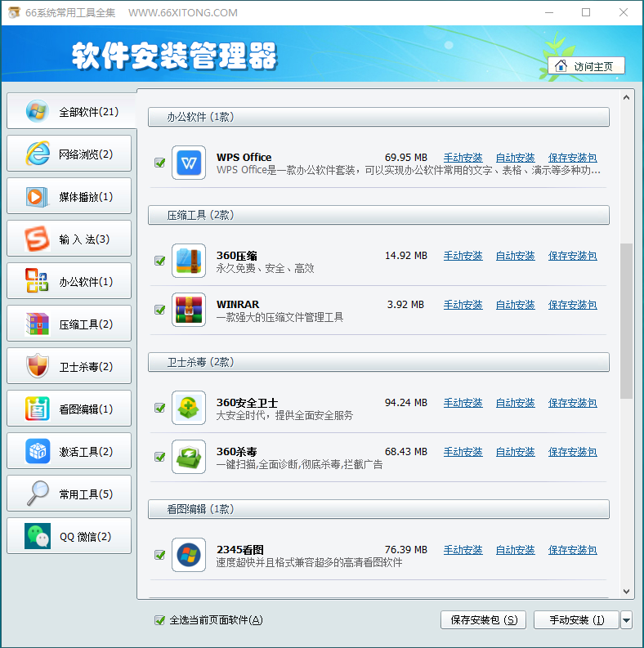Click the 速度超快 description of 2345看图
The width and height of the screenshot is (644, 648).
click(309, 562)
